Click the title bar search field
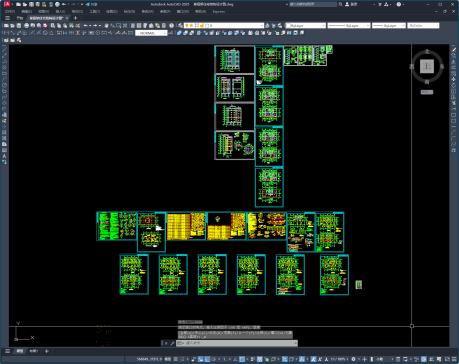Image resolution: width=459 pixels, height=364 pixels. click(313, 4)
